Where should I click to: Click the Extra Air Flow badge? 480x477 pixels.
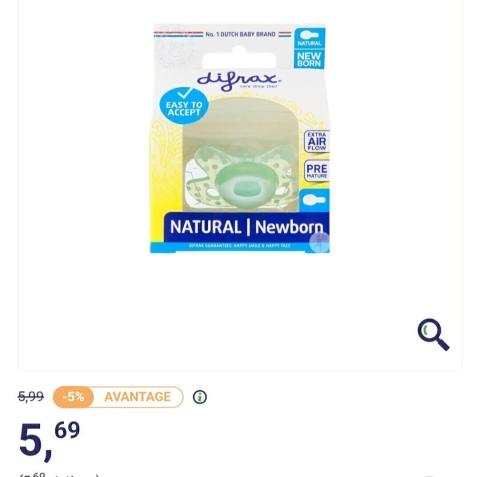coord(317,141)
